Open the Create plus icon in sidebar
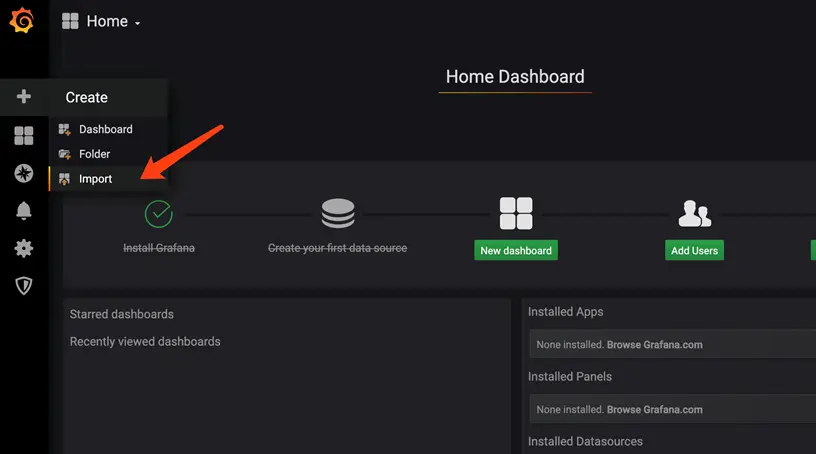816x454 pixels. click(x=23, y=96)
